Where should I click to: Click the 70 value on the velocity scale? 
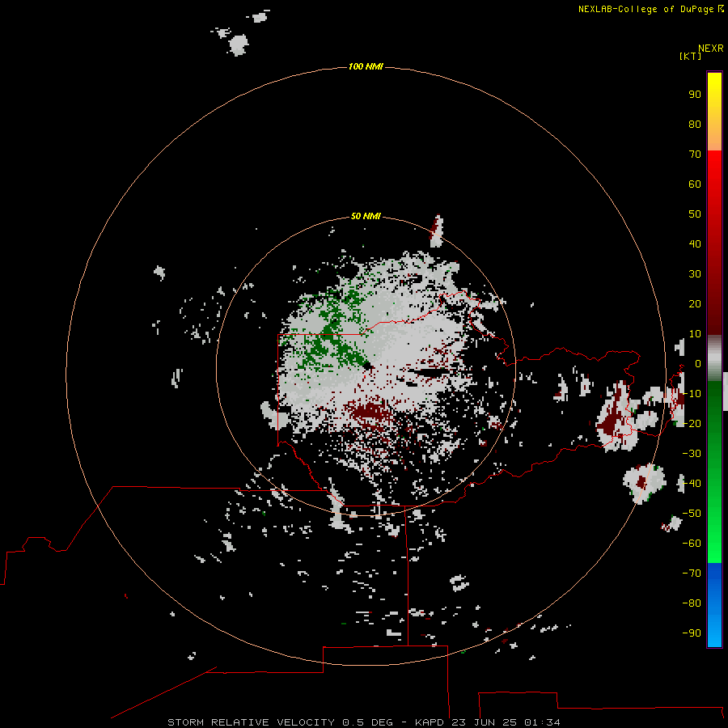coord(695,154)
